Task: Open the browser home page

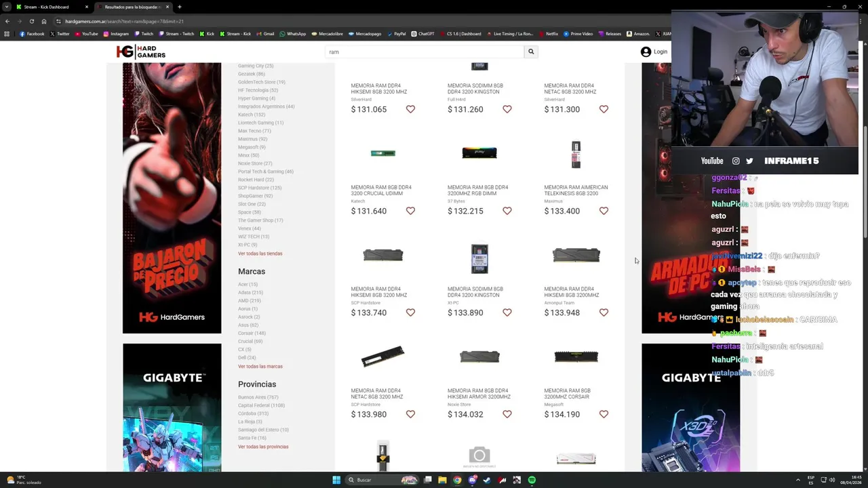Action: 44,21
